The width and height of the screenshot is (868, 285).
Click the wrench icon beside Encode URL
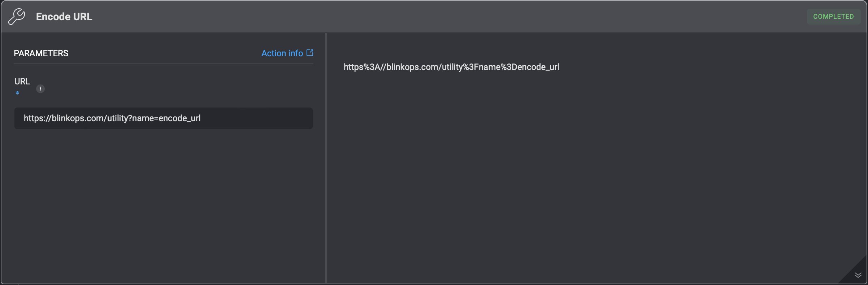tap(17, 17)
